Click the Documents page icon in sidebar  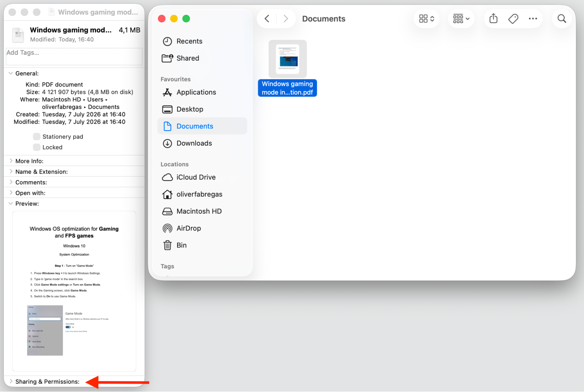pyautogui.click(x=167, y=126)
